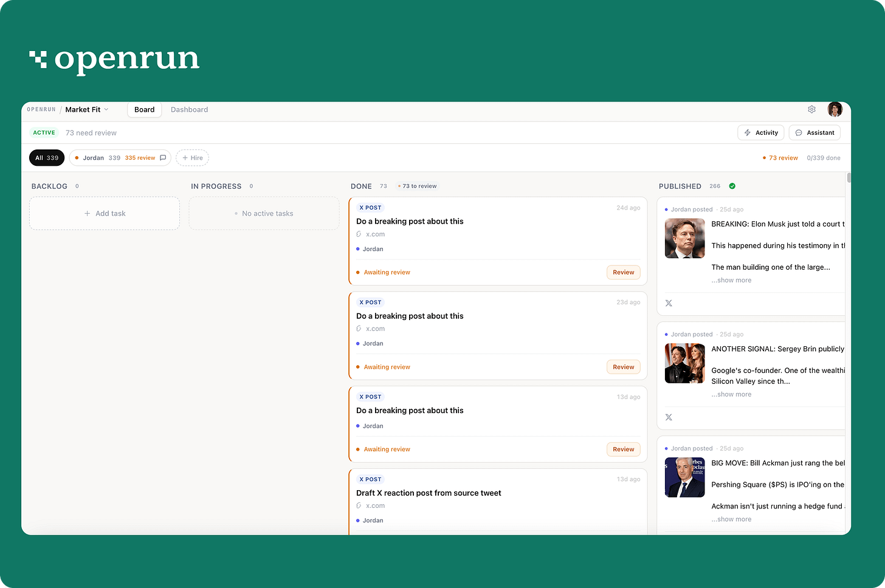The height and width of the screenshot is (588, 885).
Task: Select the All 339 filter chip
Action: tap(47, 158)
